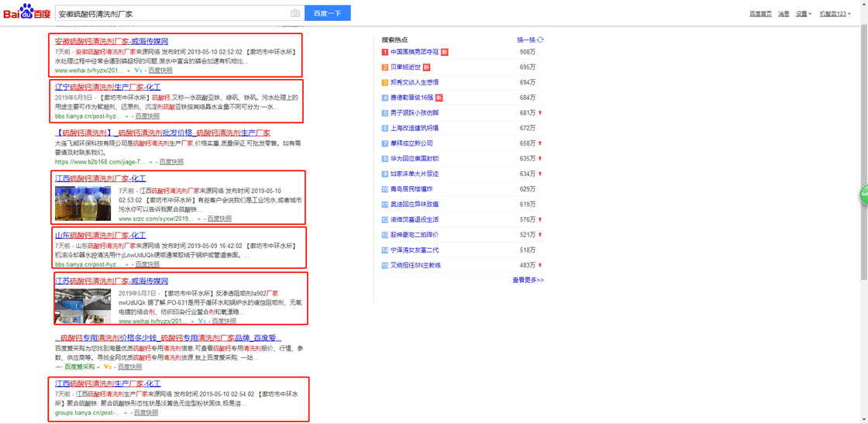The width and height of the screenshot is (868, 424).
Task: Click bottles thumbnail in 江西硫酸钙清洗剂厂家 result
Action: [x=83, y=204]
